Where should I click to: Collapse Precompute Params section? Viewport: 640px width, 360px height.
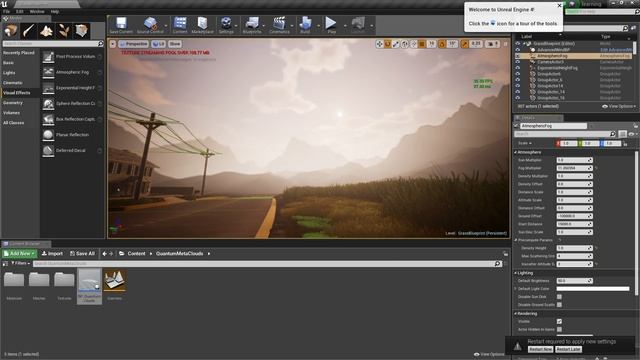pyautogui.click(x=516, y=240)
